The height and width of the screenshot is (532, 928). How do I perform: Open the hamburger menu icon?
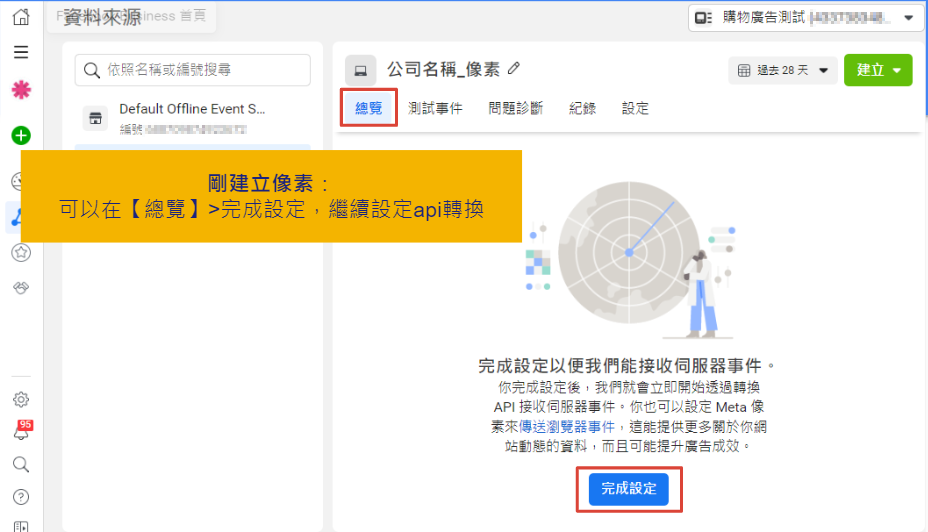coord(21,52)
